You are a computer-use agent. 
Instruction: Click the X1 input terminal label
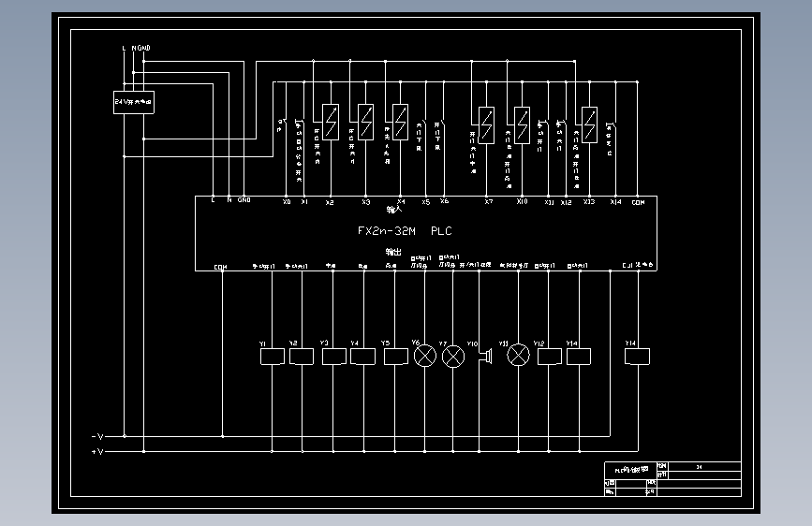[304, 202]
